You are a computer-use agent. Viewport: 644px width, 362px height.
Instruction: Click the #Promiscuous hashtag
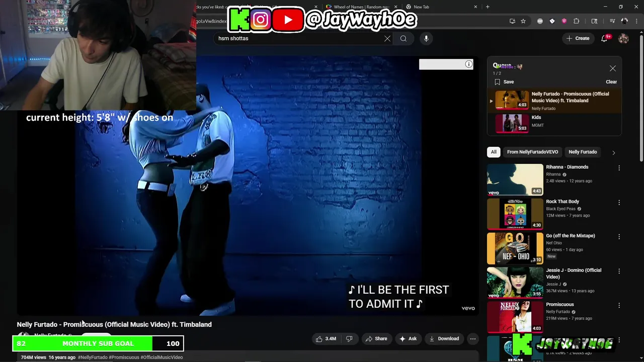coord(124,357)
